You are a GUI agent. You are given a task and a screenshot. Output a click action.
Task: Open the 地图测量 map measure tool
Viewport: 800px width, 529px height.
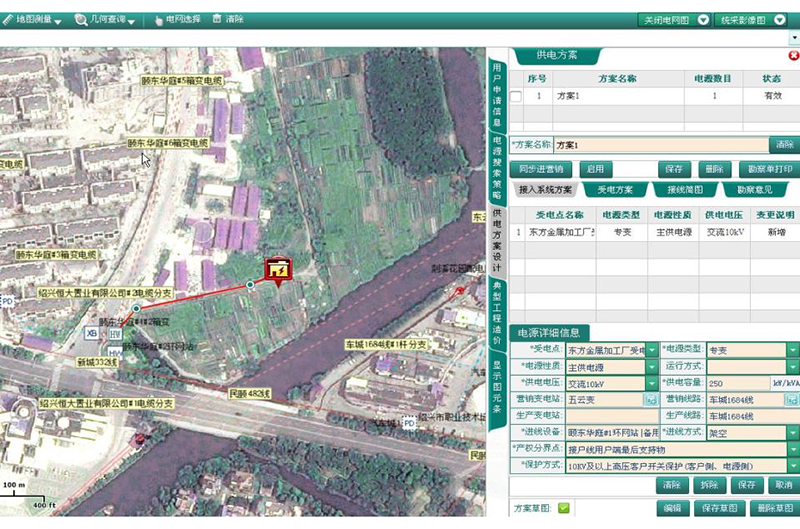tap(33, 20)
